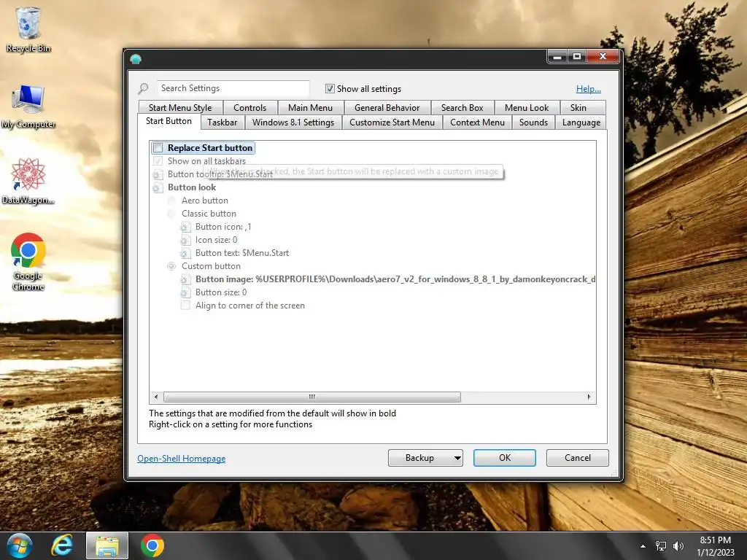Select the Aero button radio option
This screenshot has width=747, height=560.
[x=171, y=201]
